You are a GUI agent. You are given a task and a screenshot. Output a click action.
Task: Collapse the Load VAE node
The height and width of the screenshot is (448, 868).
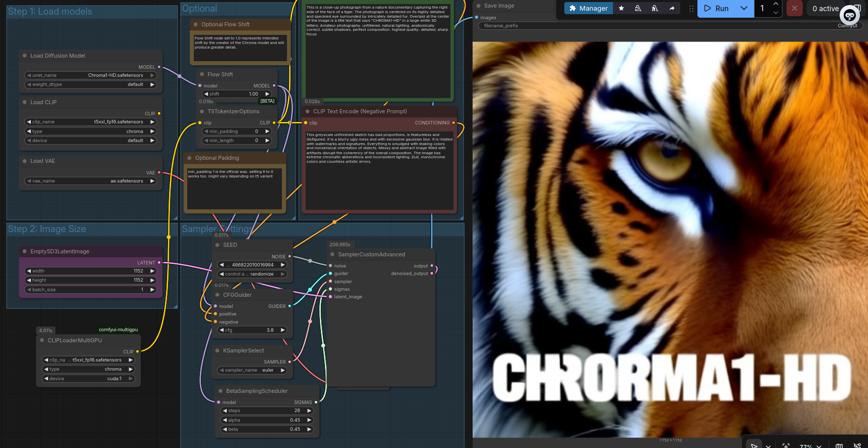[x=24, y=161]
